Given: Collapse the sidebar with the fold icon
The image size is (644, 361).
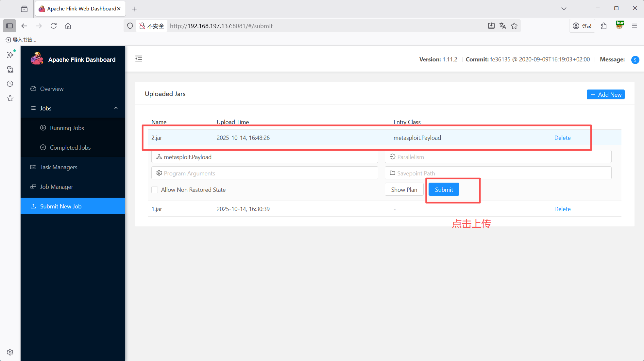Looking at the screenshot, I should tap(139, 59).
